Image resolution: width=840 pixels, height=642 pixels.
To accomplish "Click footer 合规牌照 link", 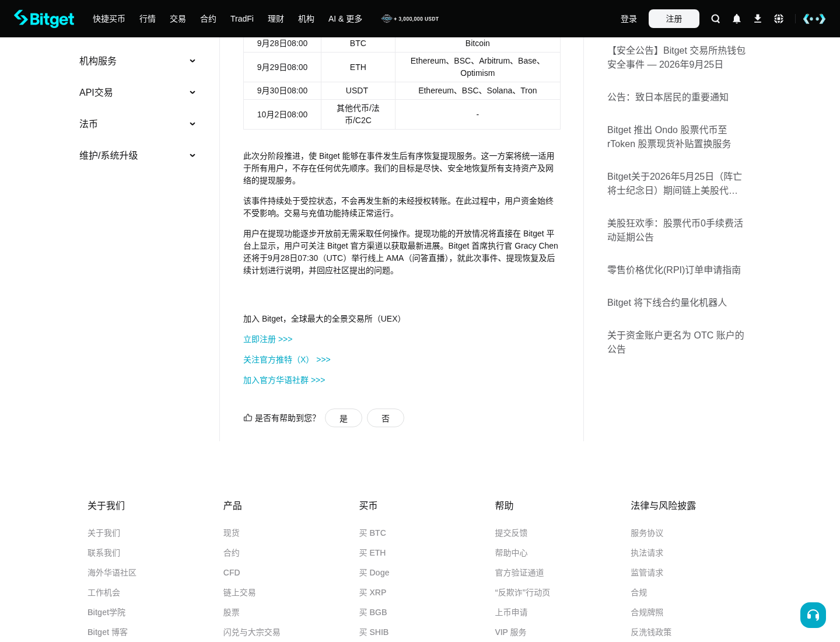I will pos(647,612).
